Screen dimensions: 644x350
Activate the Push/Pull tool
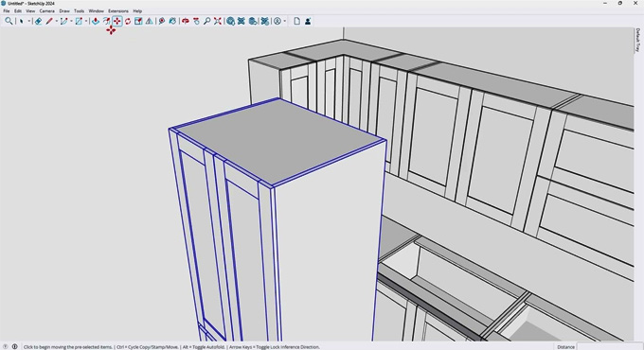pos(96,21)
